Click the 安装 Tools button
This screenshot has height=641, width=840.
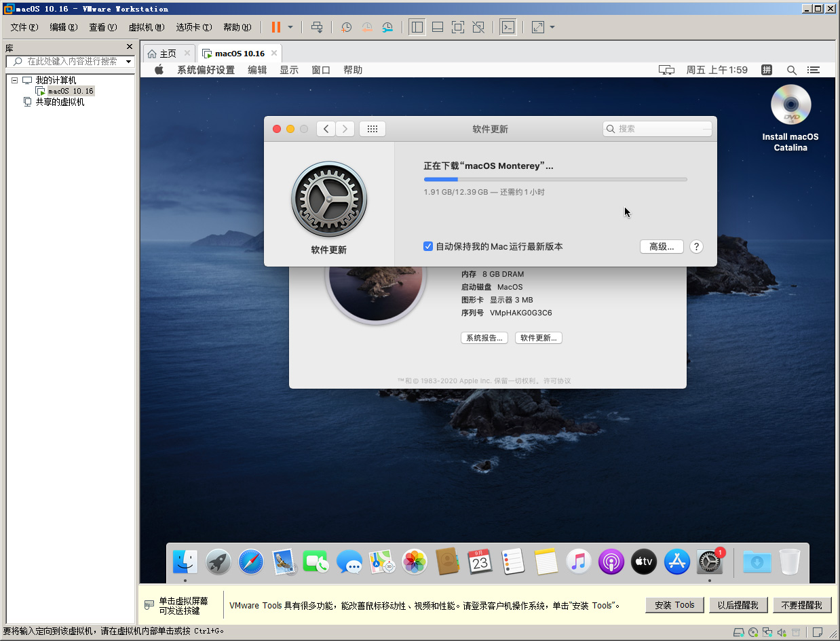click(x=674, y=605)
